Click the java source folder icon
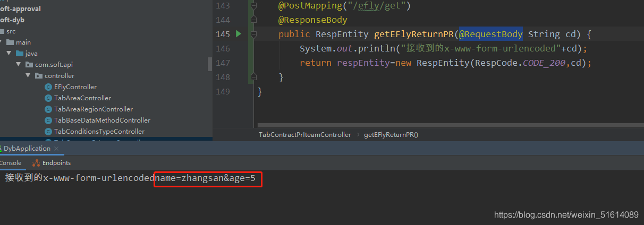The image size is (644, 225). [20, 54]
